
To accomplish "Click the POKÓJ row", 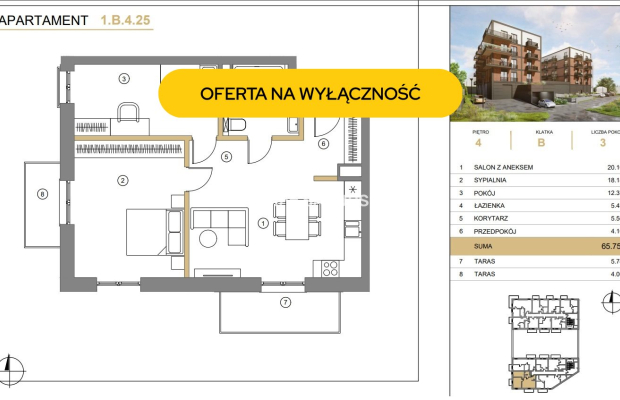I will click(535, 193).
